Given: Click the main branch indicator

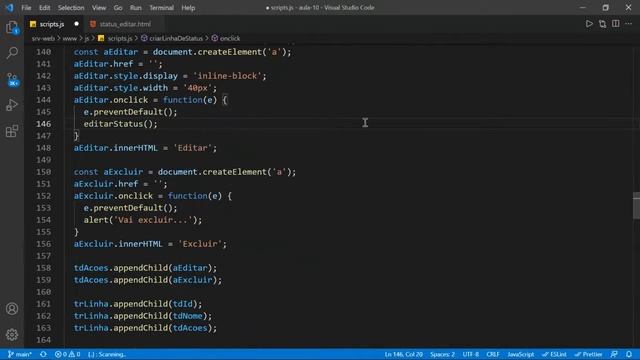Looking at the screenshot, I should tap(20, 354).
